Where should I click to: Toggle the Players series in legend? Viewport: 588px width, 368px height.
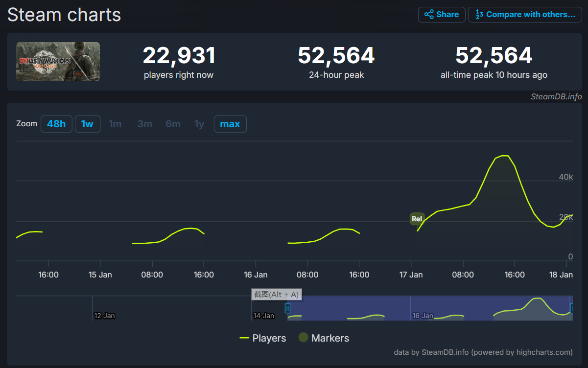[x=263, y=338]
